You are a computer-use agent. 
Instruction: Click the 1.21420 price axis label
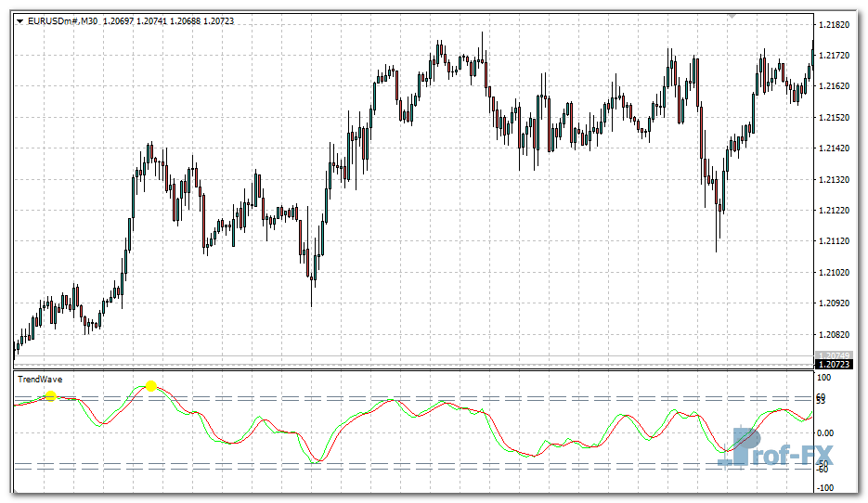[x=835, y=148]
